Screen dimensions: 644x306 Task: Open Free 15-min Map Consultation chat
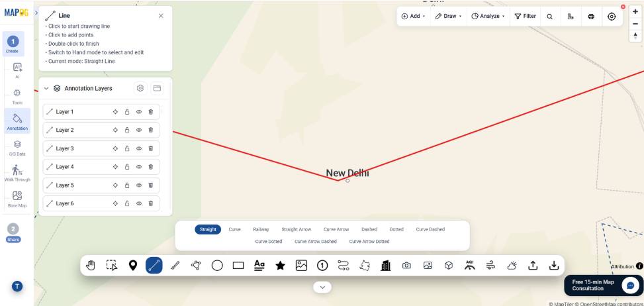coord(604,285)
